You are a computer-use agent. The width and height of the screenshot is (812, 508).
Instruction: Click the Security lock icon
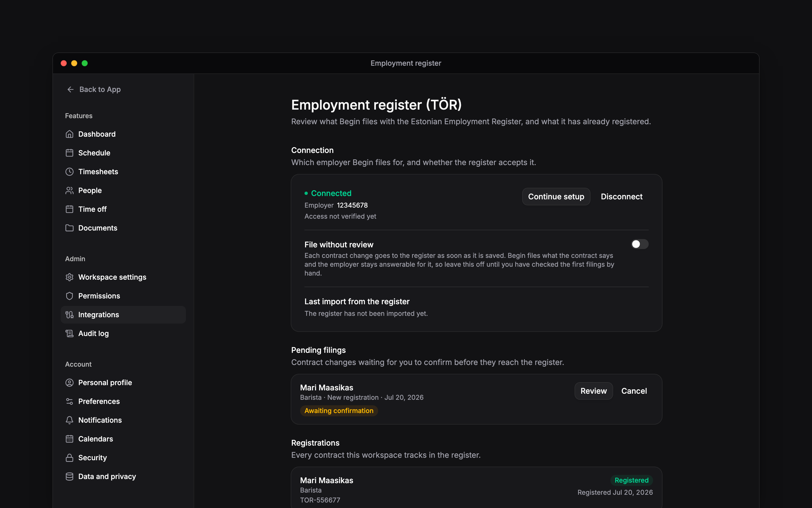pyautogui.click(x=70, y=458)
